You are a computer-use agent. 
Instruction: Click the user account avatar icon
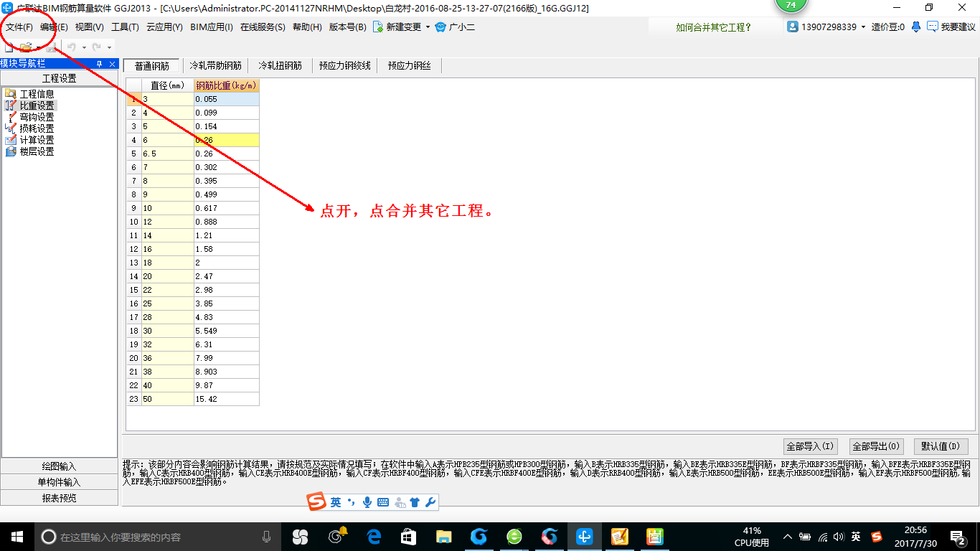pos(793,27)
